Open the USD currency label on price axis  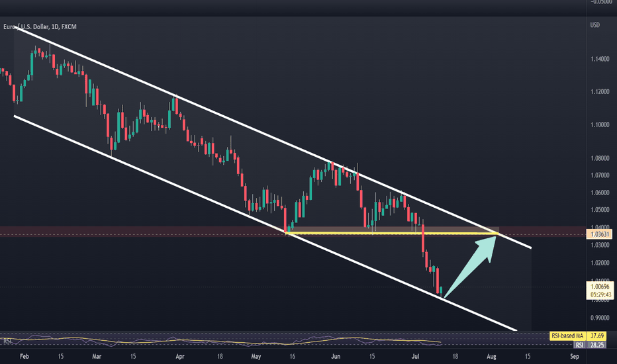point(594,25)
